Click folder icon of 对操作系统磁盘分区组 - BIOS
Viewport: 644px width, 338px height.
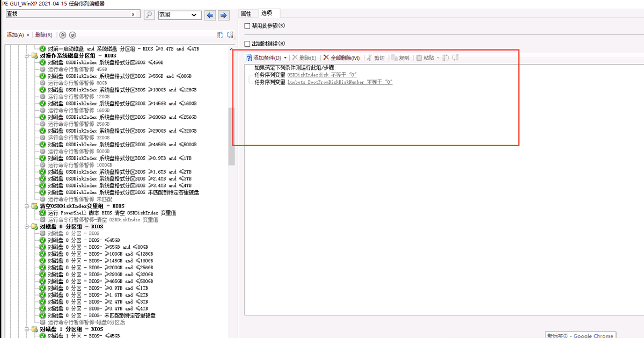[x=35, y=55]
